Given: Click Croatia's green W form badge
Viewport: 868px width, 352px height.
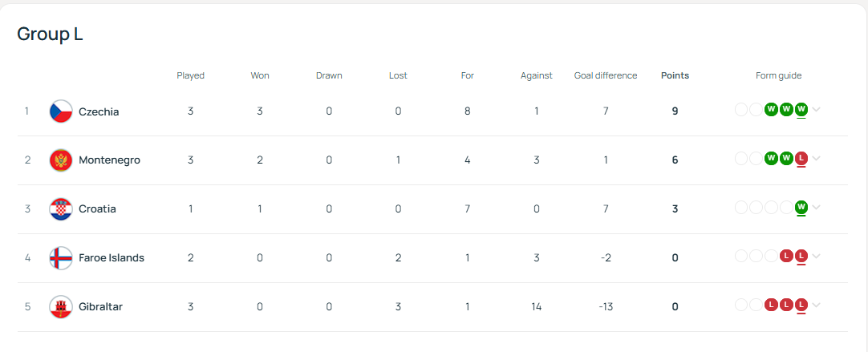Looking at the screenshot, I should pyautogui.click(x=801, y=208).
